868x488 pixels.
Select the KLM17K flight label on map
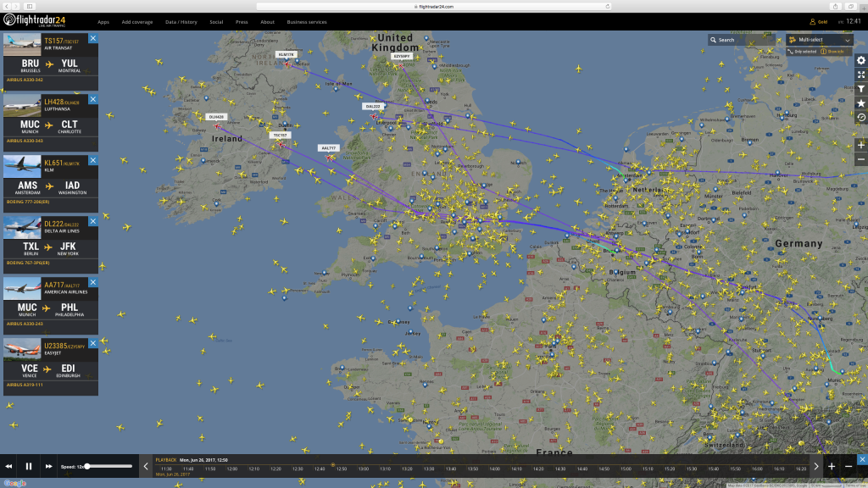coord(287,54)
